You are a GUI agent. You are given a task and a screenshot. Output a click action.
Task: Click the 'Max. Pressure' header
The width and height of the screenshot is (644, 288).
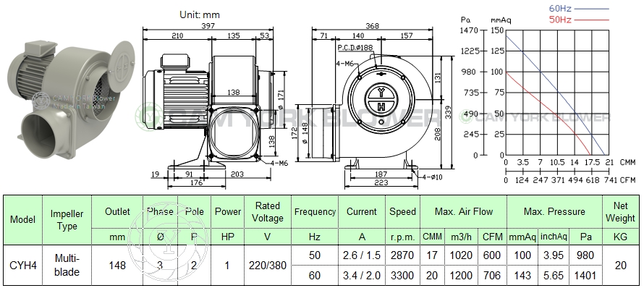554,211
